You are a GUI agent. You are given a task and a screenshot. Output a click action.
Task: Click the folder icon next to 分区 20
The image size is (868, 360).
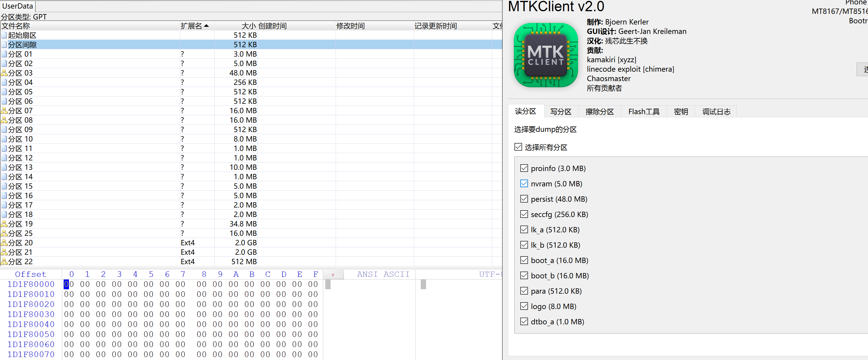point(4,243)
